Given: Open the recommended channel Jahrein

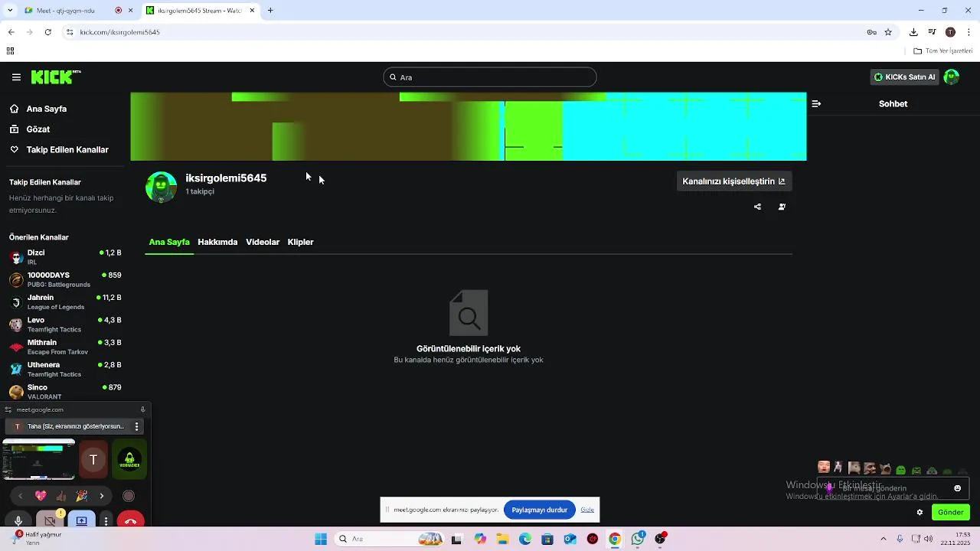Looking at the screenshot, I should (x=65, y=302).
